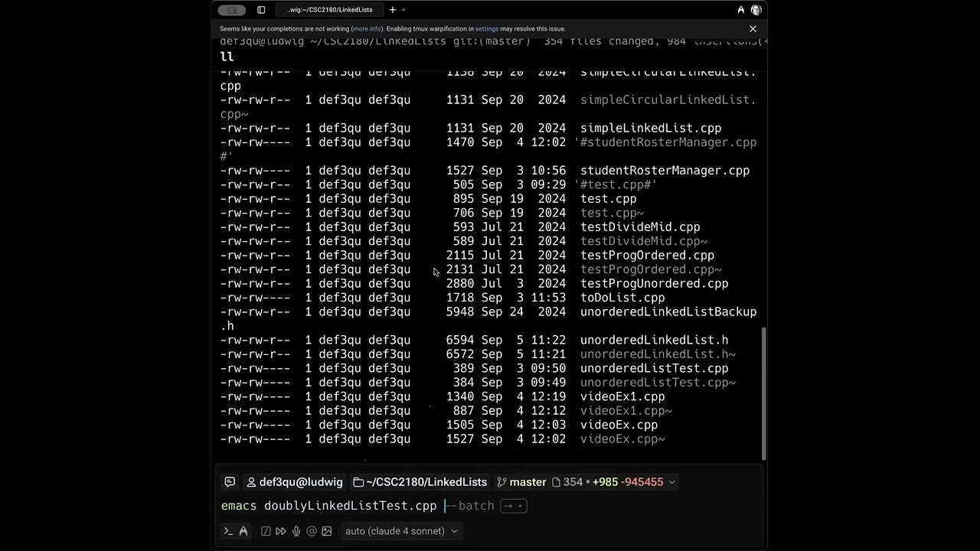Viewport: 980px width, 551px height.
Task: Click unorderedLinkedListBackup filename
Action: [x=668, y=312]
